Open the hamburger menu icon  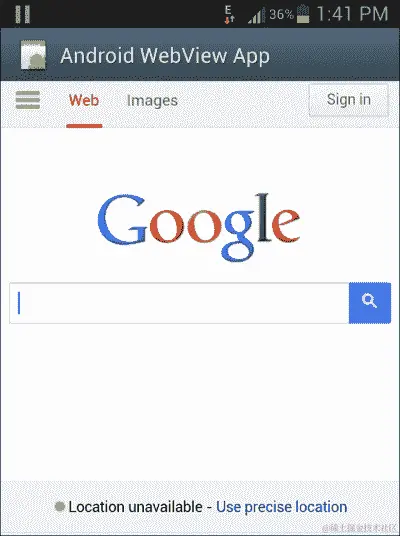click(28, 100)
